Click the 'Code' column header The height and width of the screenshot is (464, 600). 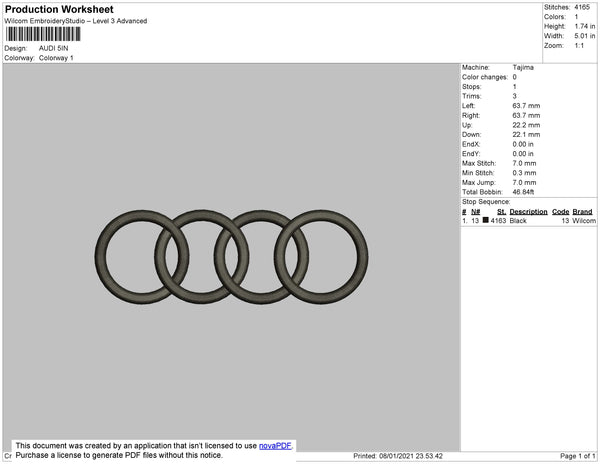click(x=561, y=212)
